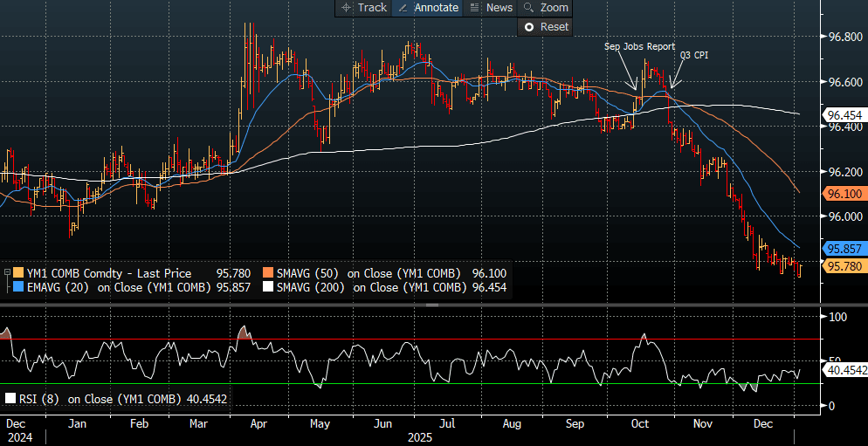The height and width of the screenshot is (446, 868).
Task: Click the Reset circle icon
Action: coord(528,27)
